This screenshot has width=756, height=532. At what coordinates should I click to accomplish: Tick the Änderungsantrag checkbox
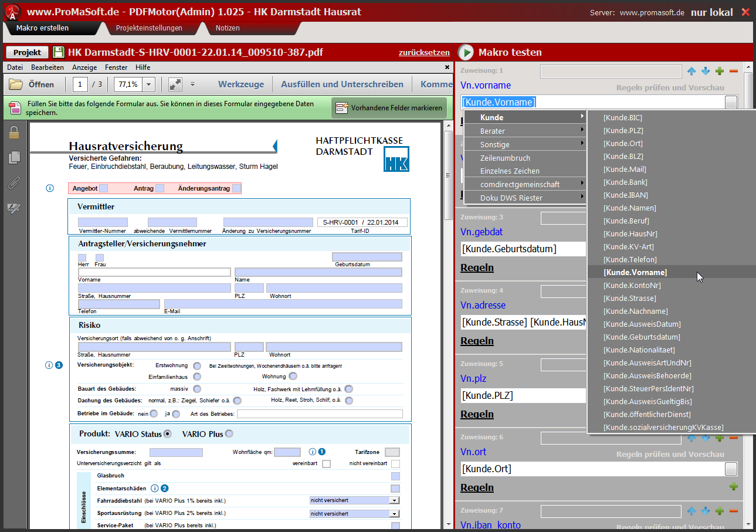[237, 188]
